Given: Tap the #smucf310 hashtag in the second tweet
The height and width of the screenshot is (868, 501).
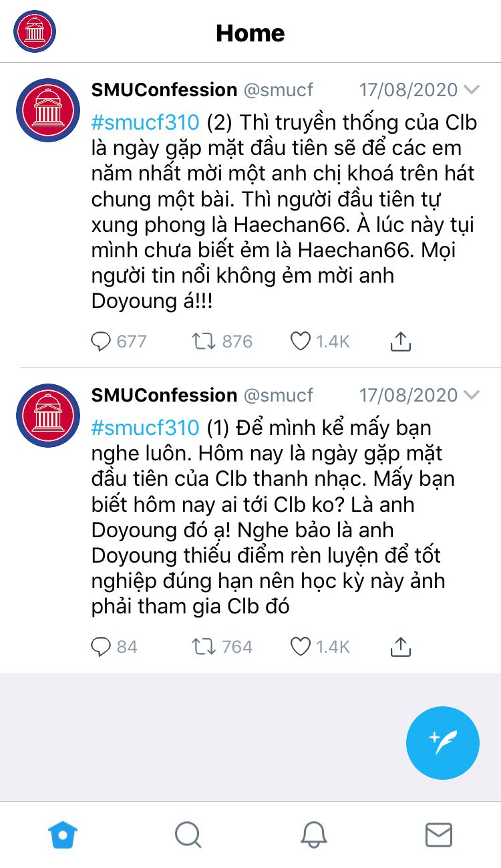Looking at the screenshot, I should [145, 428].
